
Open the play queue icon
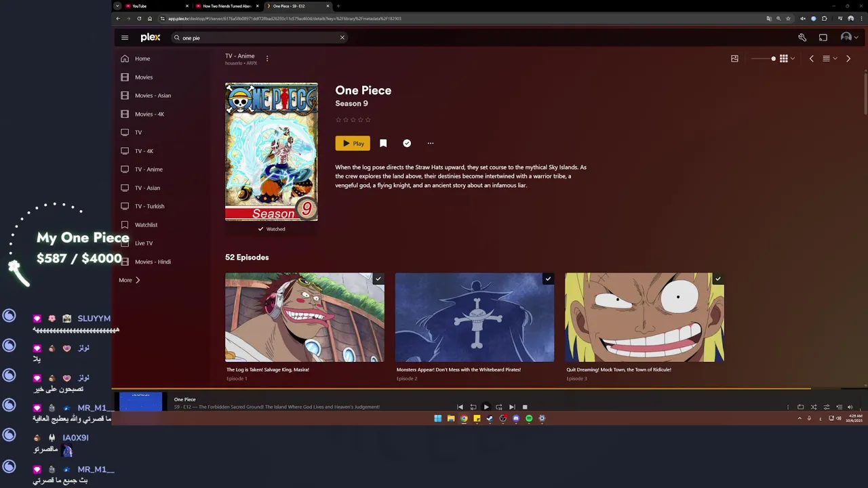pos(840,407)
